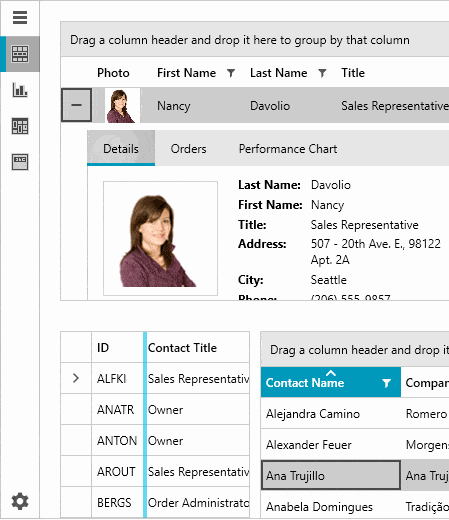Sort by First Name column header

tap(186, 73)
